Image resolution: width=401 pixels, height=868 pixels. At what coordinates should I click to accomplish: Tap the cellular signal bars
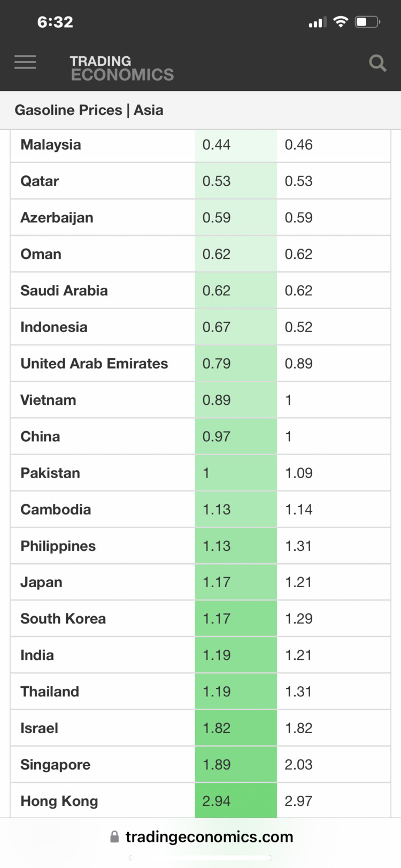317,22
